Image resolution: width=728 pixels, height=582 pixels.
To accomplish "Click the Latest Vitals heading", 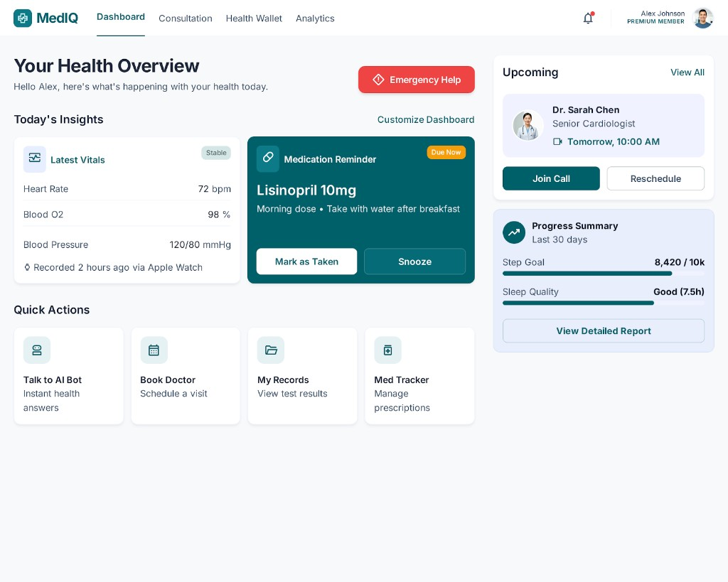I will 77,160.
